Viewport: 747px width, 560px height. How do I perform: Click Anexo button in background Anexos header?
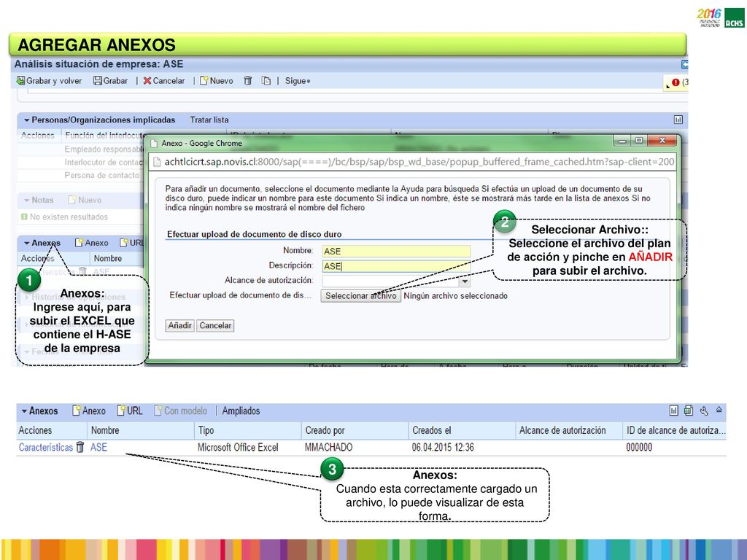[x=91, y=243]
